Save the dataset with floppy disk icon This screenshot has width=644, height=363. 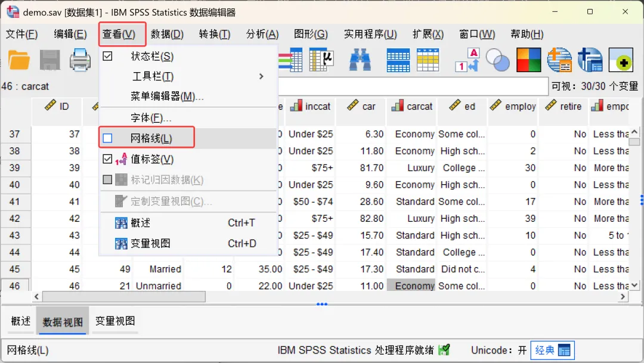(x=49, y=60)
